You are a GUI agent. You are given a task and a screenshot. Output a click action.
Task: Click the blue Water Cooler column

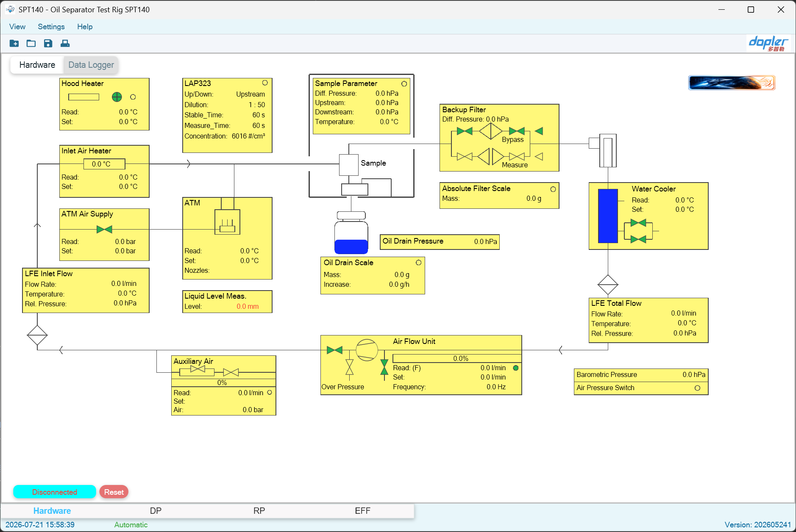tap(608, 216)
